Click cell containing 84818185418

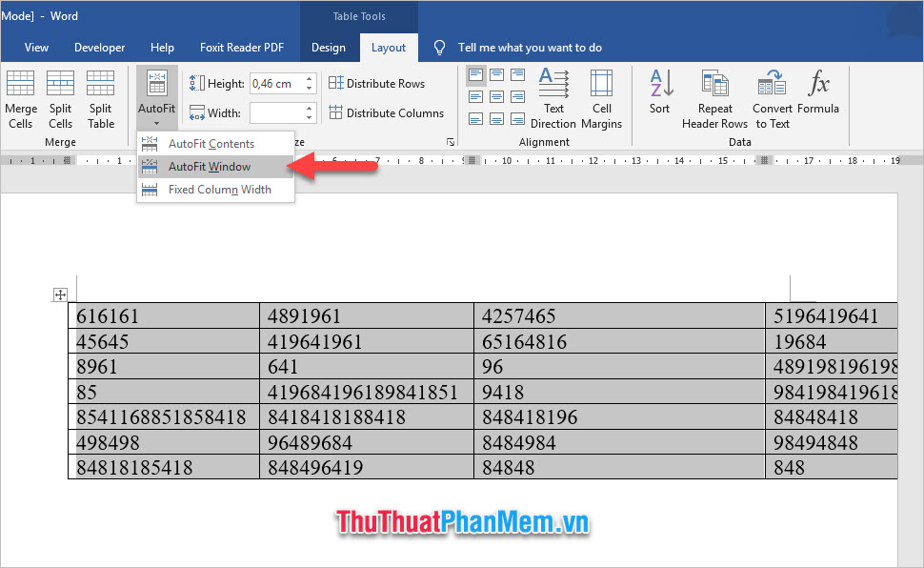coord(164,468)
